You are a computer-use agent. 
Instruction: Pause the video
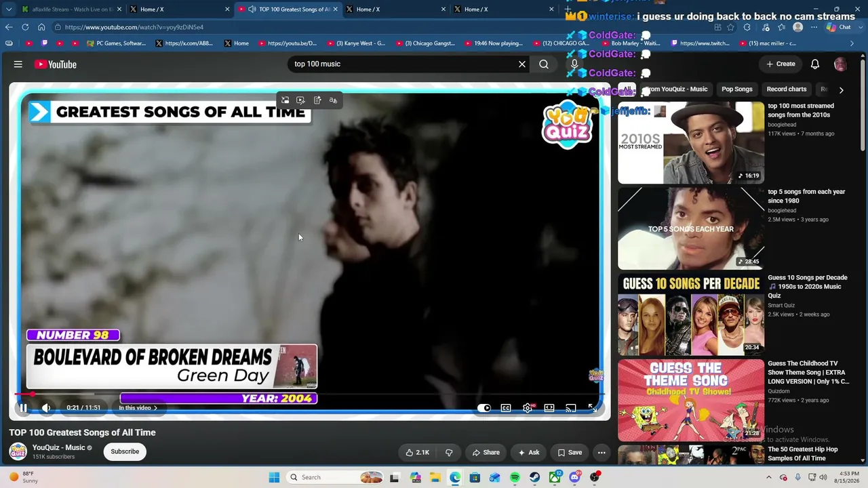pyautogui.click(x=23, y=408)
